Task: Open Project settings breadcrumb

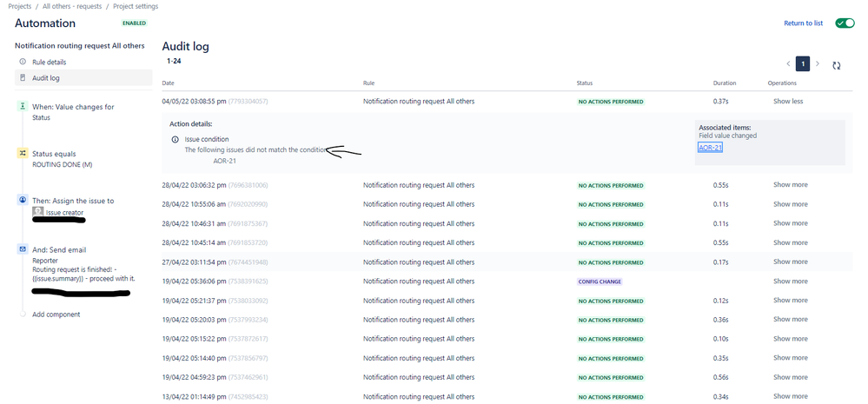Action: (136, 7)
